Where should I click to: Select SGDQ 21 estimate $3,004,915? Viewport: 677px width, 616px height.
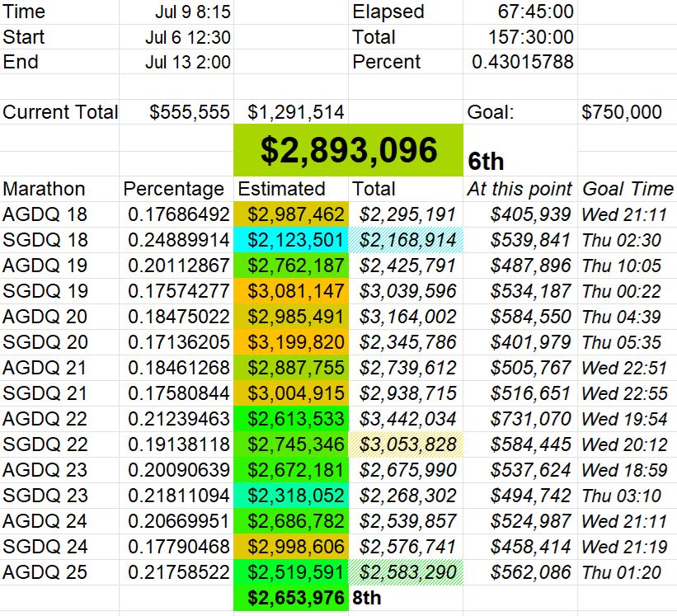click(291, 393)
